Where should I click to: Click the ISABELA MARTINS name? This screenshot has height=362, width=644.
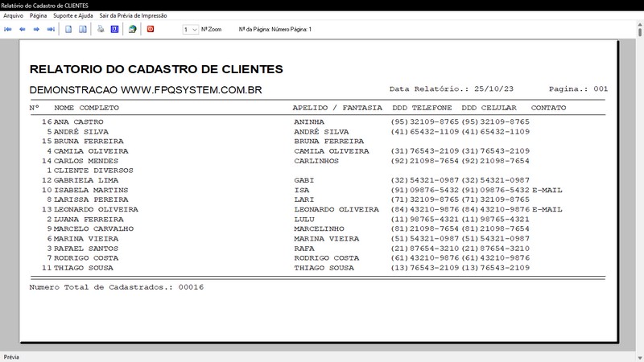click(x=91, y=190)
